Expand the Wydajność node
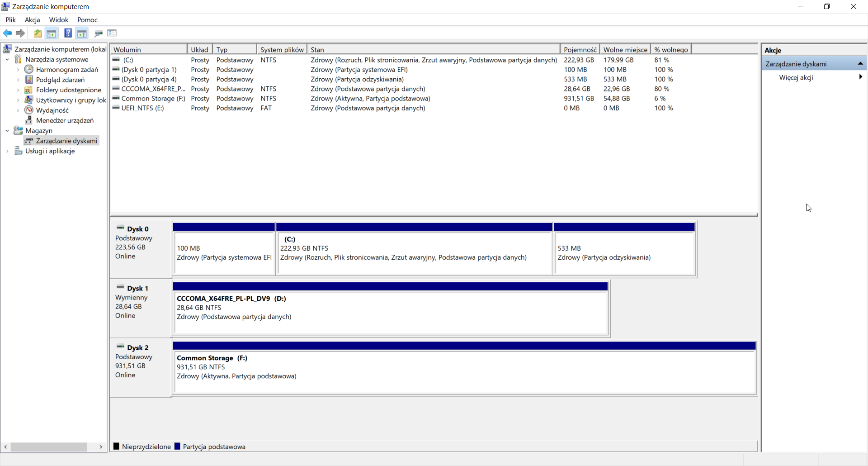 tap(18, 110)
